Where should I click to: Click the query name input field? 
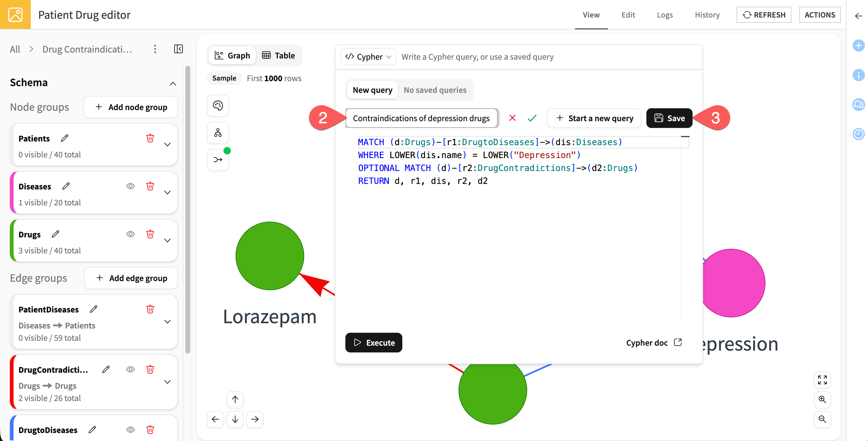[421, 118]
